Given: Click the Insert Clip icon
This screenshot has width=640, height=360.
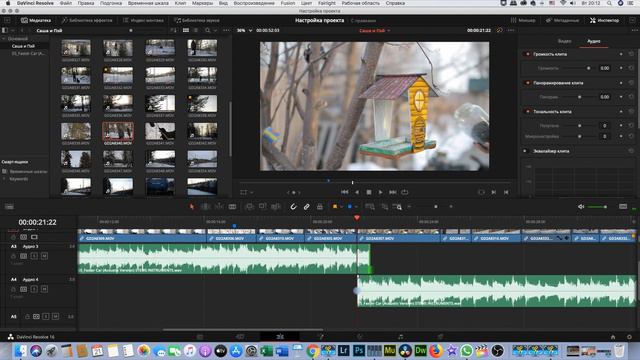Looking at the screenshot, I should click(x=249, y=207).
